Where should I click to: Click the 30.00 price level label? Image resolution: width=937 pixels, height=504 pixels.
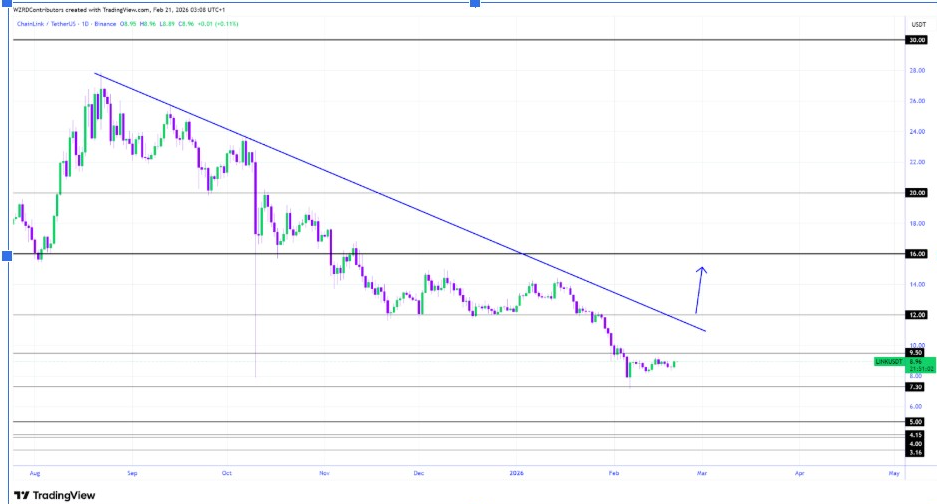point(917,40)
